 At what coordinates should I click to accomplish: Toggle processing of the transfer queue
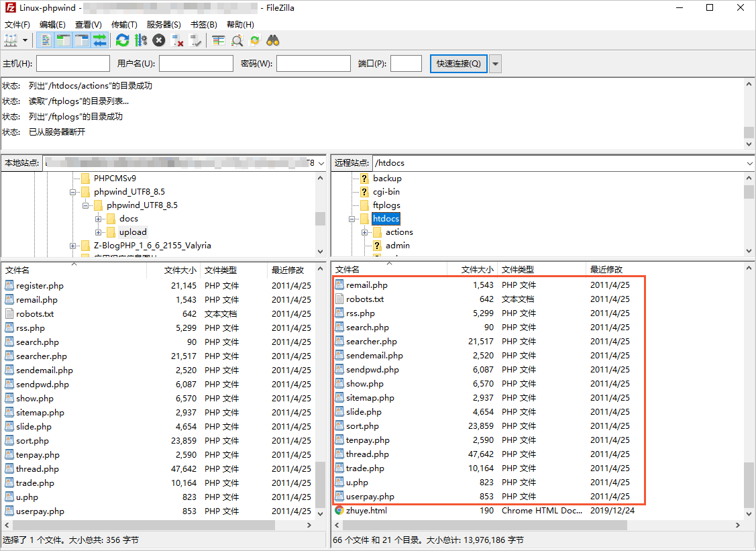click(x=141, y=40)
